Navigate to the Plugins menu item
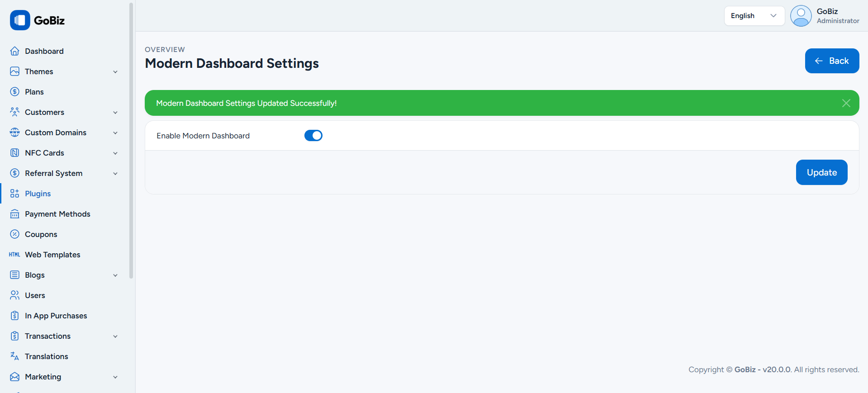The height and width of the screenshot is (393, 868). click(x=38, y=194)
